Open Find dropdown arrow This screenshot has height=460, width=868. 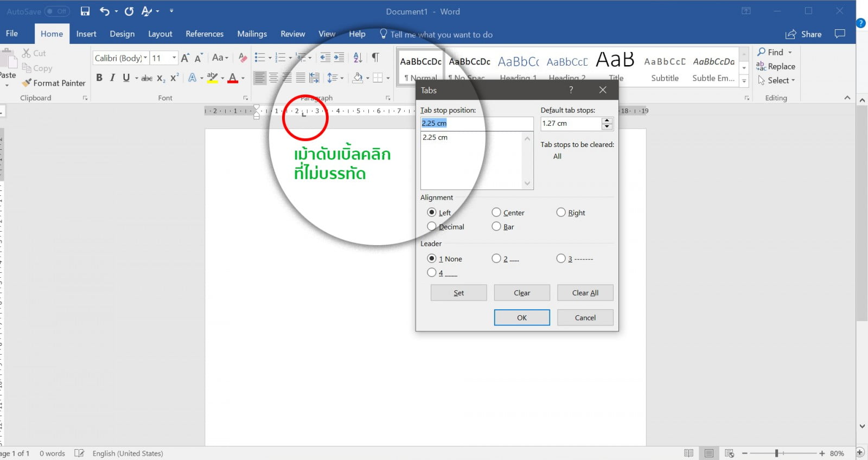[790, 52]
